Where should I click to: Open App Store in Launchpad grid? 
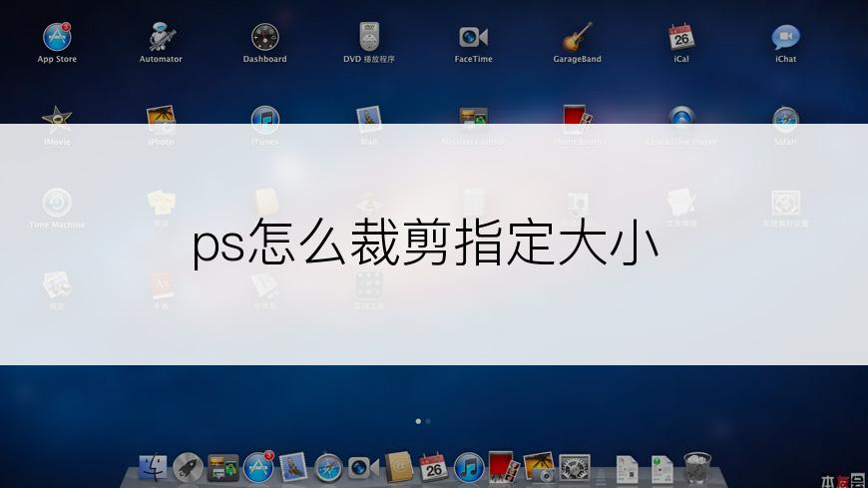pyautogui.click(x=57, y=37)
